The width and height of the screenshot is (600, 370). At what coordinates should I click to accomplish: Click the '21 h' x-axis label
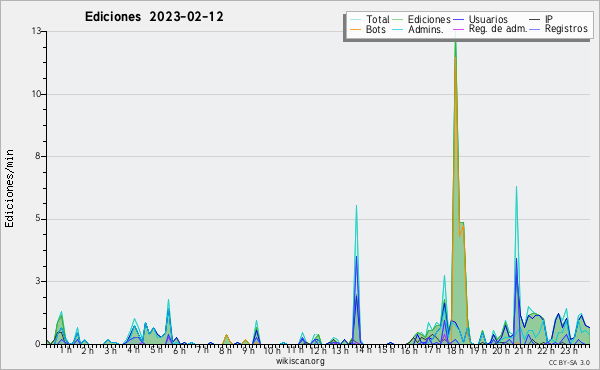click(523, 350)
